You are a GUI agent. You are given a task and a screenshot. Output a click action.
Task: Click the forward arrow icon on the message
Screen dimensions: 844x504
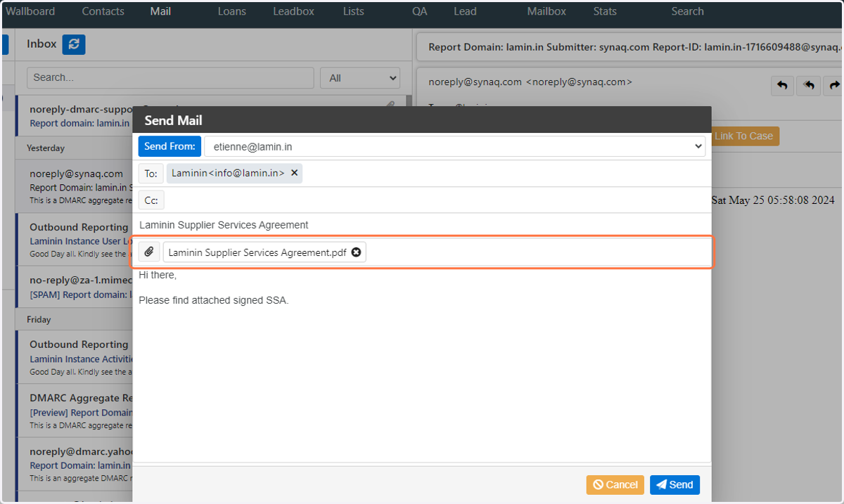pos(834,86)
